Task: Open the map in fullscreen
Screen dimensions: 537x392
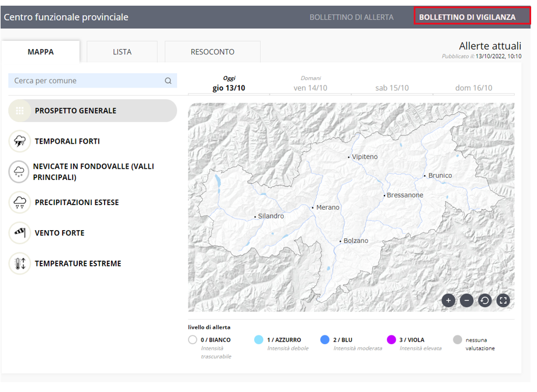Action: click(x=503, y=301)
